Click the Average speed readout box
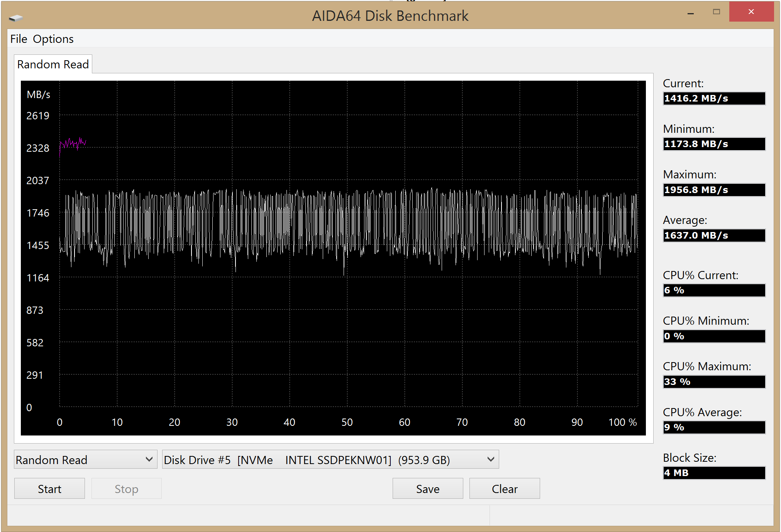781x532 pixels. [x=713, y=236]
